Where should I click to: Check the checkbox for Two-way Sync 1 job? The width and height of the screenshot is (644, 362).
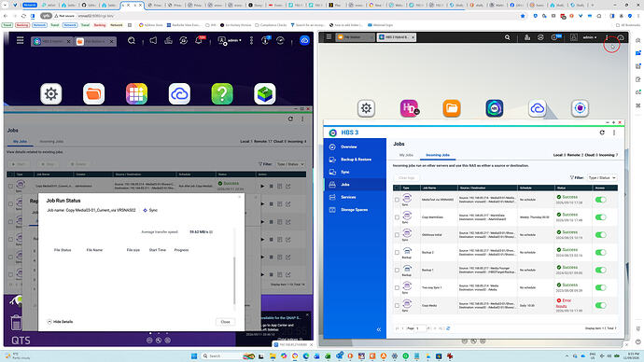pyautogui.click(x=397, y=287)
